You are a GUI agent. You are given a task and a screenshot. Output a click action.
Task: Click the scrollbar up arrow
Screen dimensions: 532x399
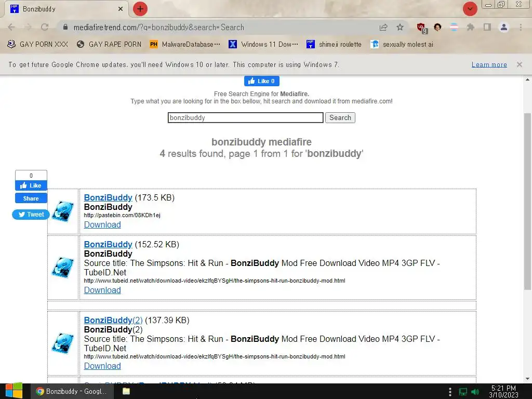(x=527, y=79)
